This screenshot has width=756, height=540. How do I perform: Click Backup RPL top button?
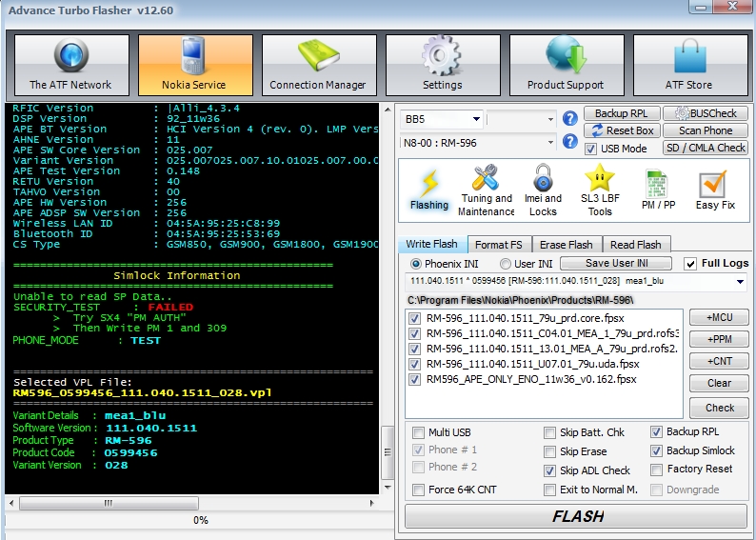click(622, 113)
